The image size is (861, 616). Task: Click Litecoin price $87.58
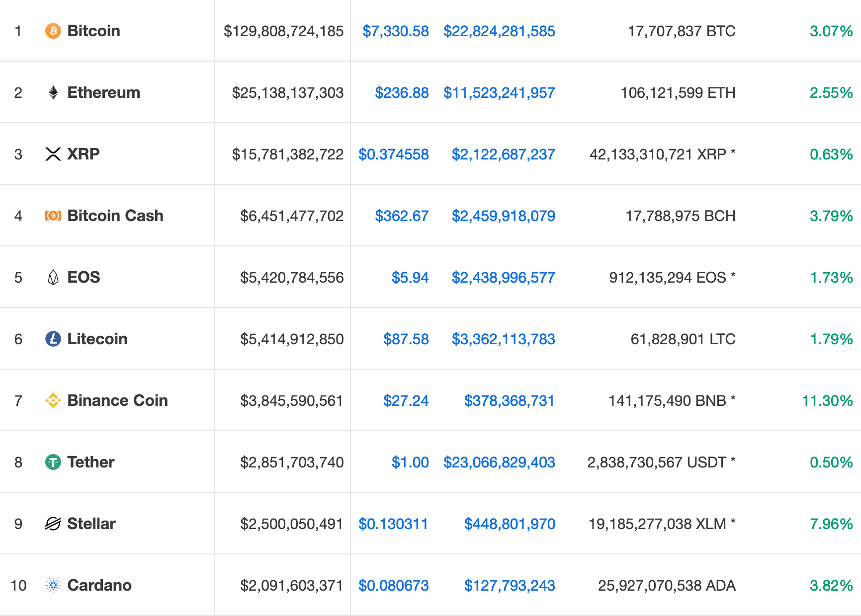pyautogui.click(x=406, y=339)
